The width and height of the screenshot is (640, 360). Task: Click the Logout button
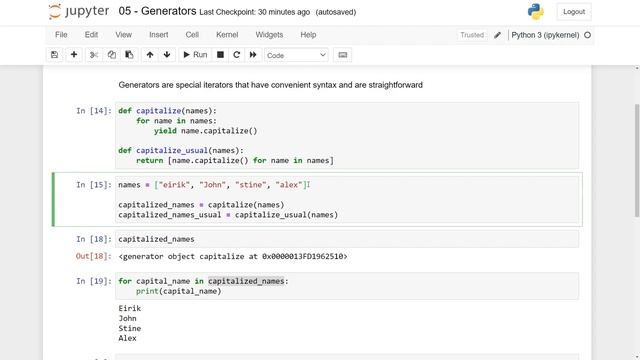(x=574, y=12)
